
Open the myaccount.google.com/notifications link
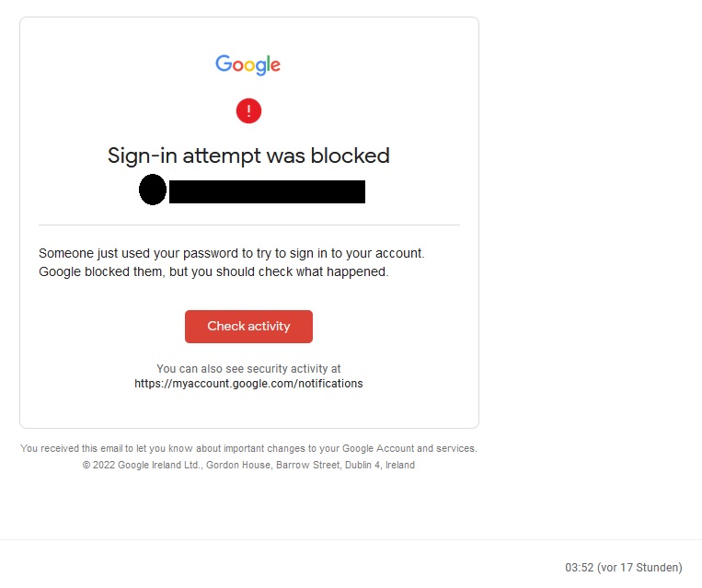pos(248,384)
